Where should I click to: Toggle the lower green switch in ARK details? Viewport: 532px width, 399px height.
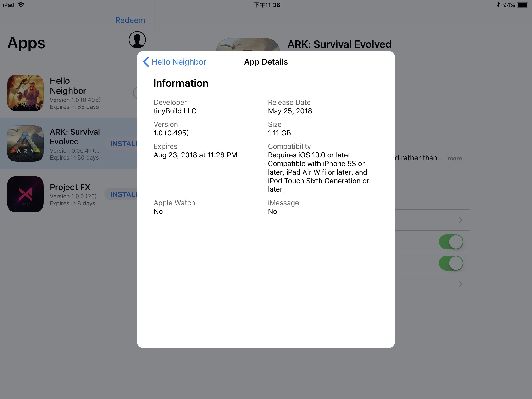(451, 263)
